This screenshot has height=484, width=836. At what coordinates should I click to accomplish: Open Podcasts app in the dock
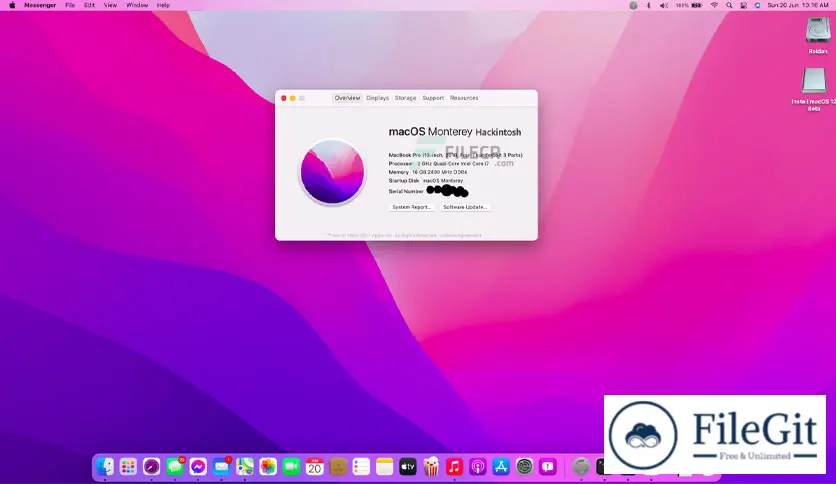click(x=478, y=467)
